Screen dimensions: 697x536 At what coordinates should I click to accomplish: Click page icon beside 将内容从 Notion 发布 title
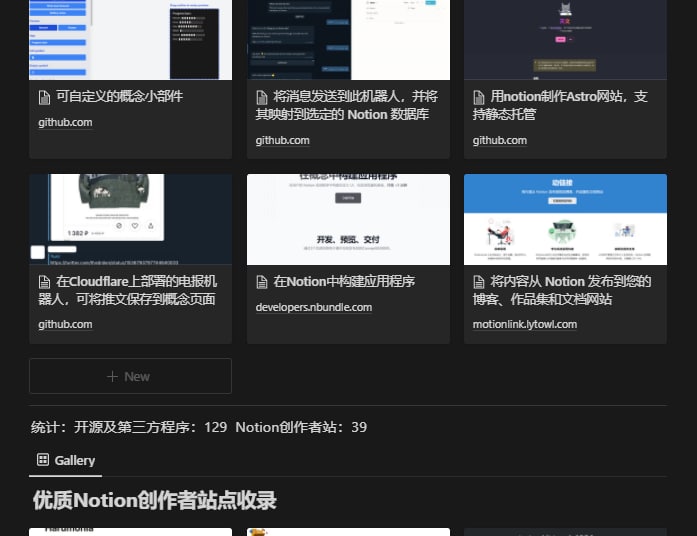tap(479, 282)
